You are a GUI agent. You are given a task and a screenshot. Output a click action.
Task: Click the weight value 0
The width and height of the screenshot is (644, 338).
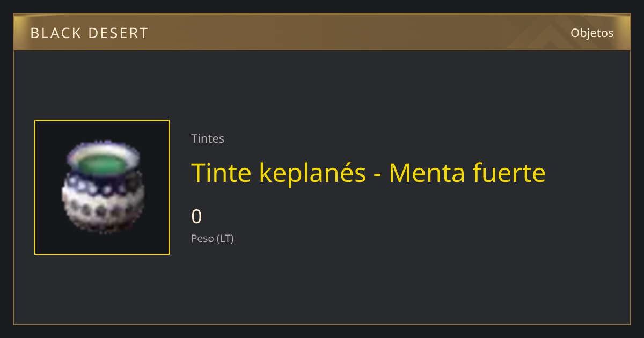click(x=196, y=216)
